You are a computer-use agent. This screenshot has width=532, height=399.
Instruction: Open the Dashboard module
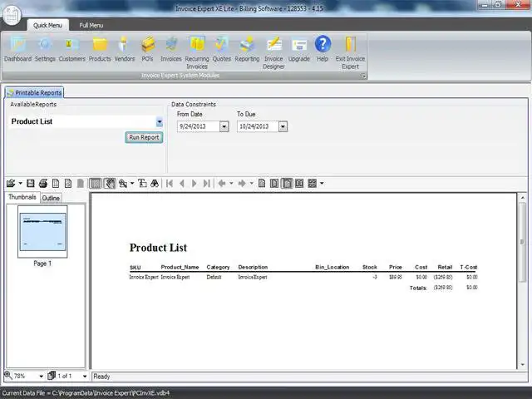point(17,50)
